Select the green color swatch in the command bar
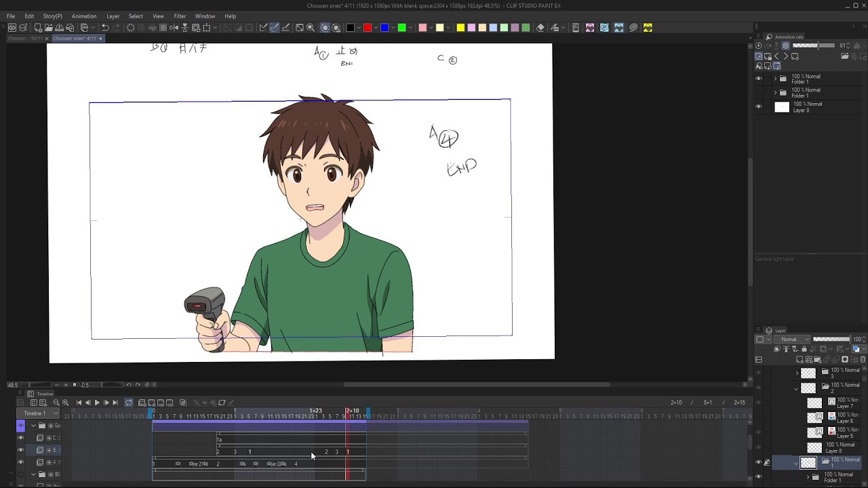The height and width of the screenshot is (488, 868). 401,28
